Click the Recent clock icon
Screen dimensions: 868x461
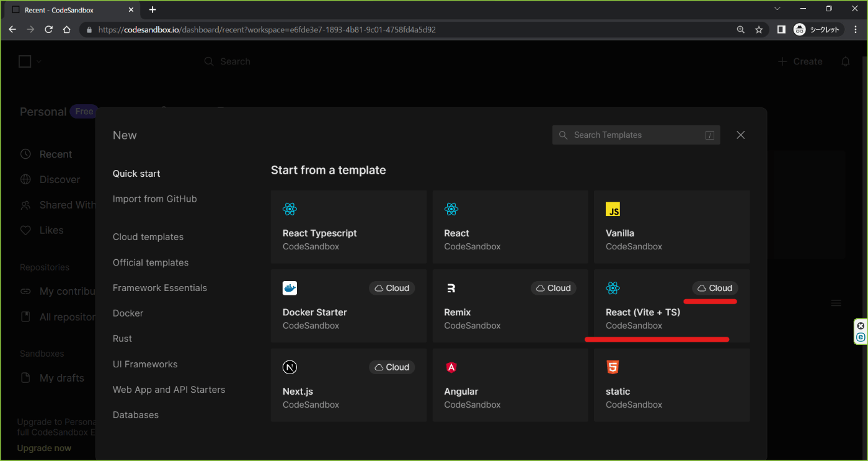[25, 154]
